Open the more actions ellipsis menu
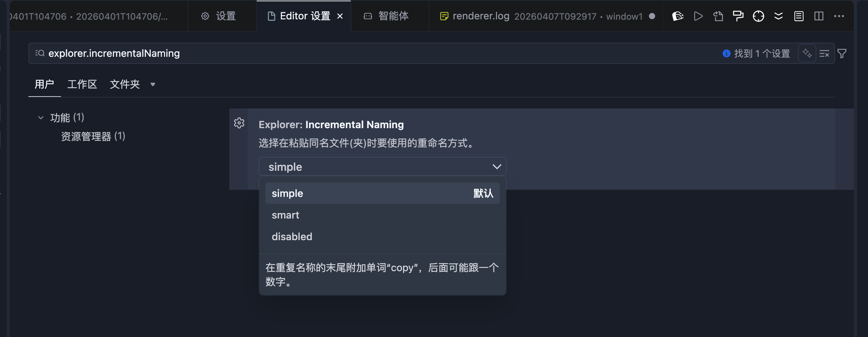The height and width of the screenshot is (337, 868). 839,16
